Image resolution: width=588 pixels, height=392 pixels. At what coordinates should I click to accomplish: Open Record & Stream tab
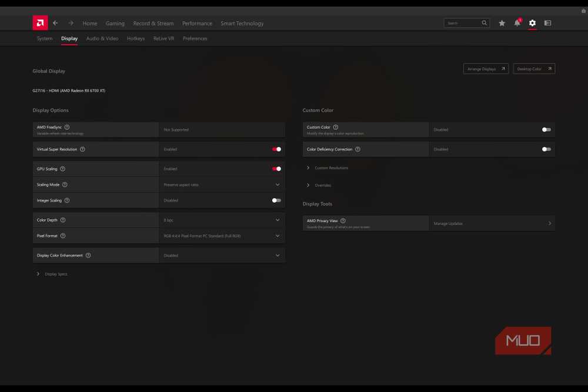coord(153,24)
